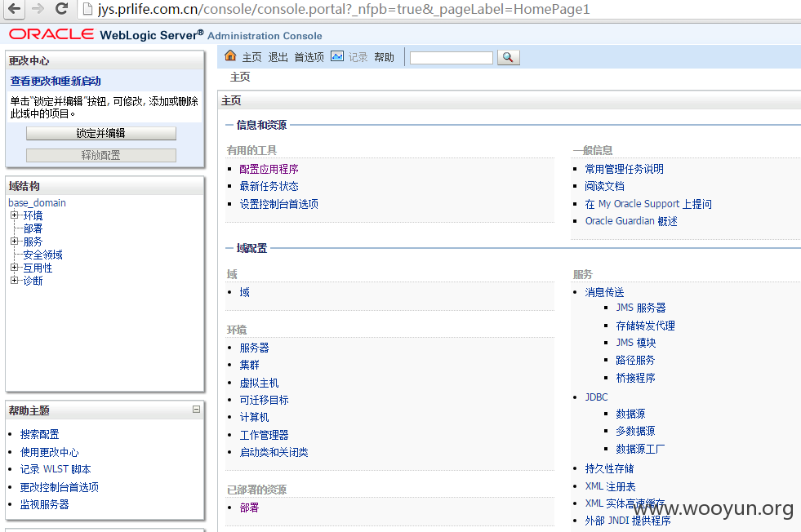The width and height of the screenshot is (801, 532).
Task: Click into the toolbar search field
Action: click(x=451, y=58)
